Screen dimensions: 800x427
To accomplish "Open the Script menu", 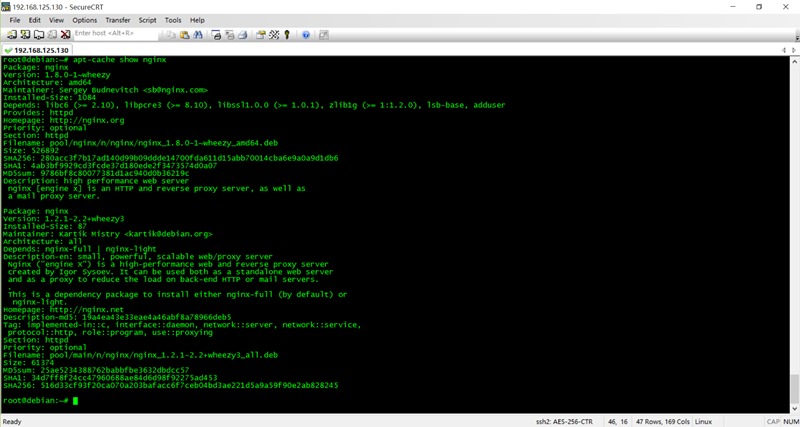I will (147, 20).
